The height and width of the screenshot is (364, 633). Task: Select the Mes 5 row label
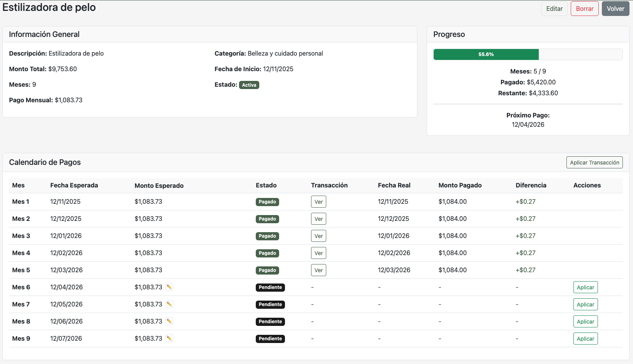21,270
